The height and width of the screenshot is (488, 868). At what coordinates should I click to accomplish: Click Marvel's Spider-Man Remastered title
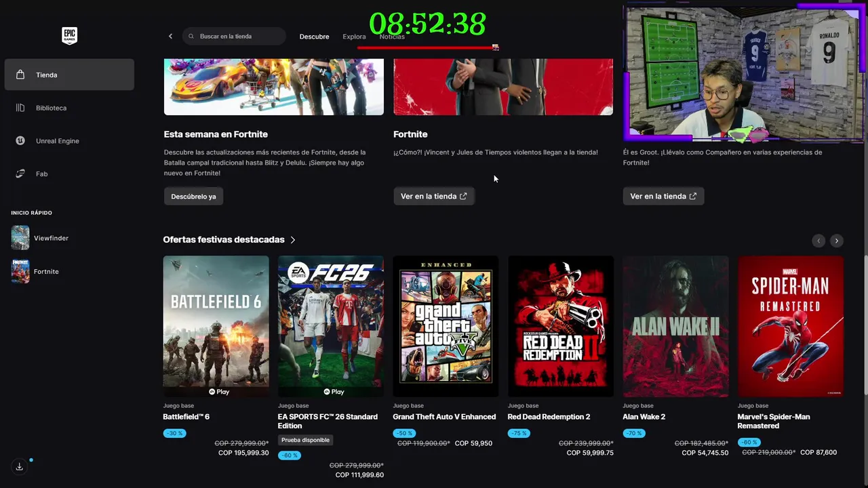click(x=774, y=421)
